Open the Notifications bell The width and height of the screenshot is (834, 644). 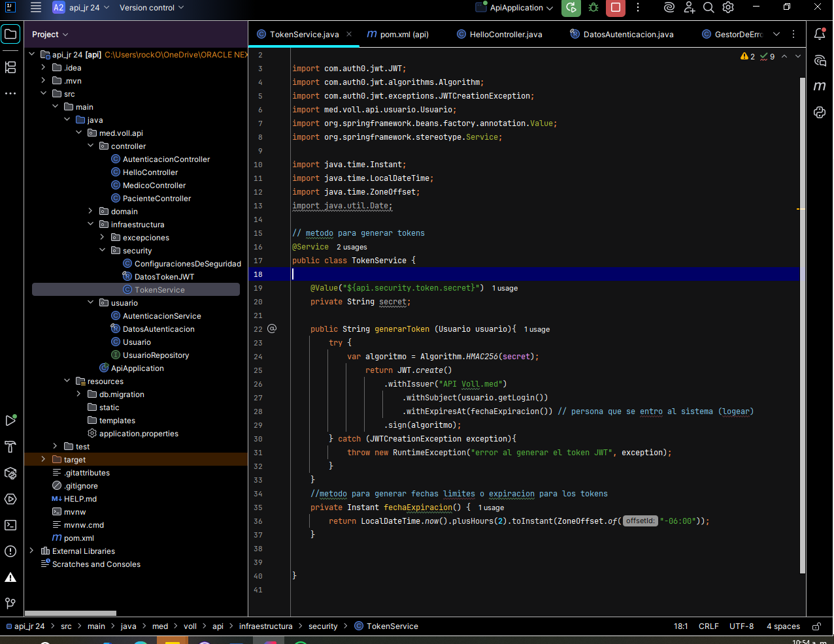pyautogui.click(x=820, y=34)
